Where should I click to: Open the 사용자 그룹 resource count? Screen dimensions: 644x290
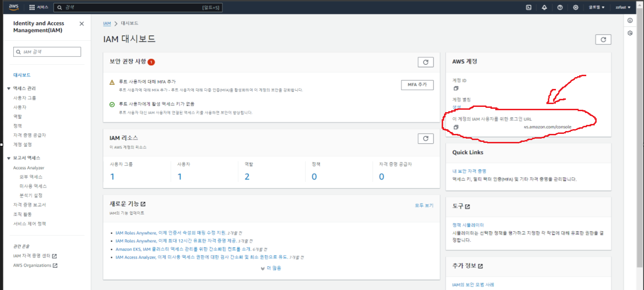[112, 177]
